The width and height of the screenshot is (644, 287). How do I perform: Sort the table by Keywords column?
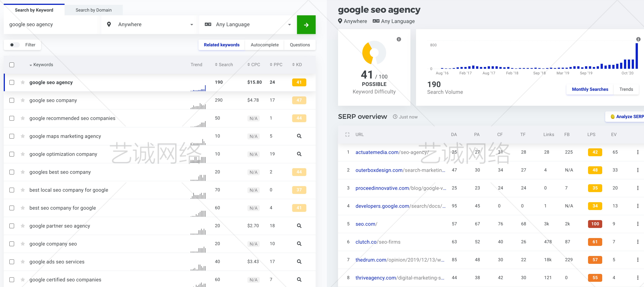(x=41, y=65)
